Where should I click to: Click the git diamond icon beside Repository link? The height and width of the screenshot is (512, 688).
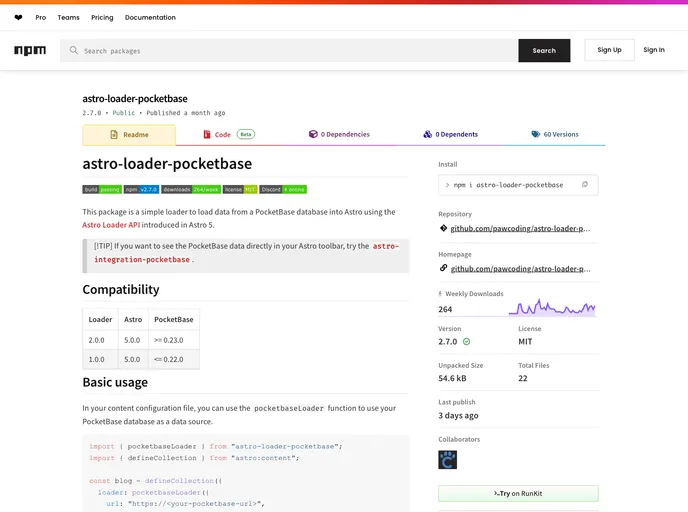443,228
